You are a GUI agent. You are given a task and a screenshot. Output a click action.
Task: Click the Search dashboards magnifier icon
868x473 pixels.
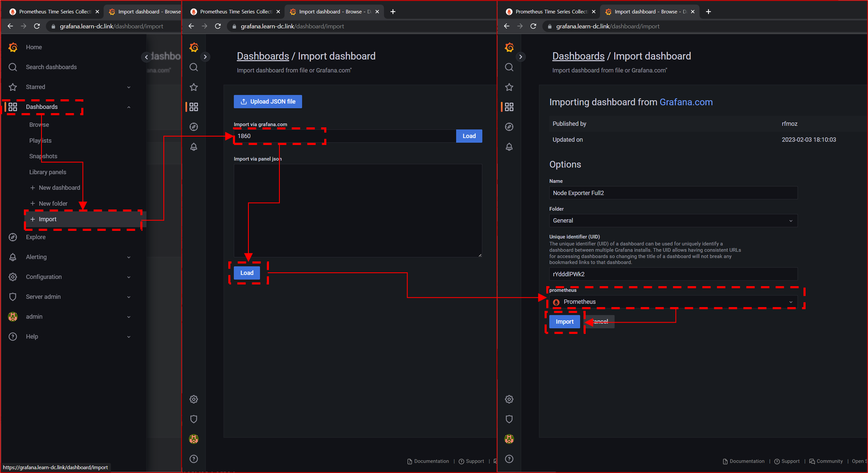click(13, 67)
